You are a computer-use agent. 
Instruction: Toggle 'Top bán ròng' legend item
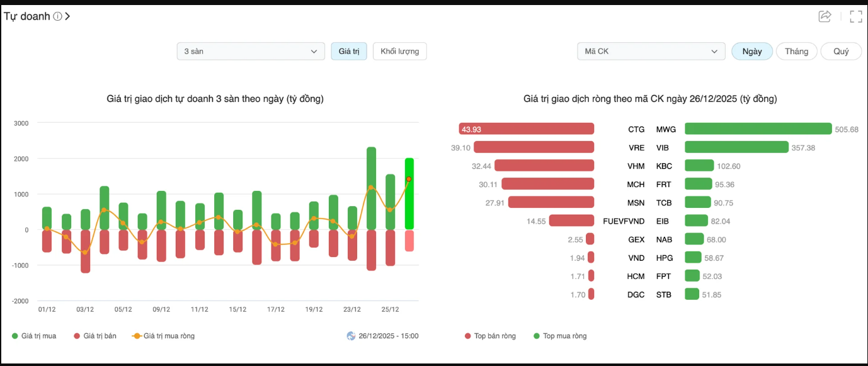[490, 336]
